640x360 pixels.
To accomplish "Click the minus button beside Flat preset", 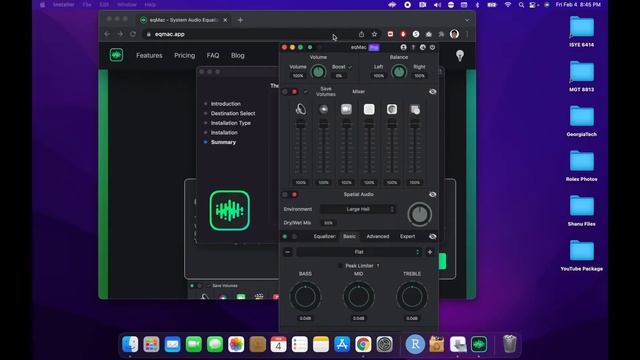I will (x=288, y=252).
